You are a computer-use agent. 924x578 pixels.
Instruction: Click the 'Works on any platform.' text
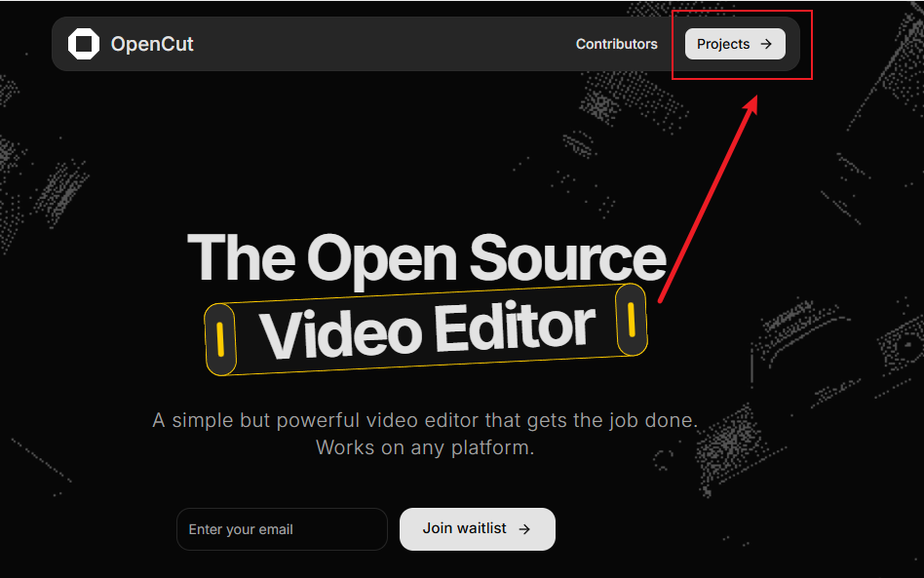click(425, 448)
